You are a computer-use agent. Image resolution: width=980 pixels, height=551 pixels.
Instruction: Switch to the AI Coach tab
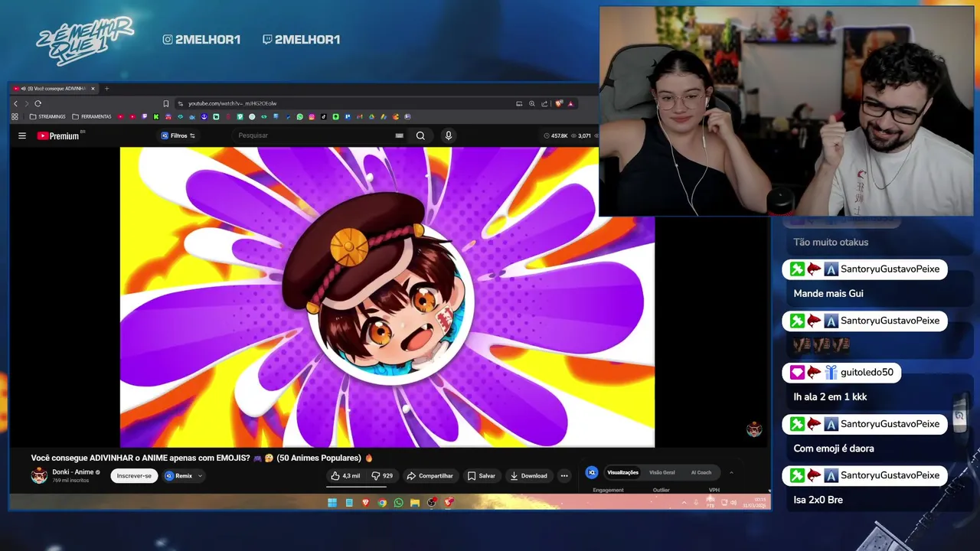701,473
